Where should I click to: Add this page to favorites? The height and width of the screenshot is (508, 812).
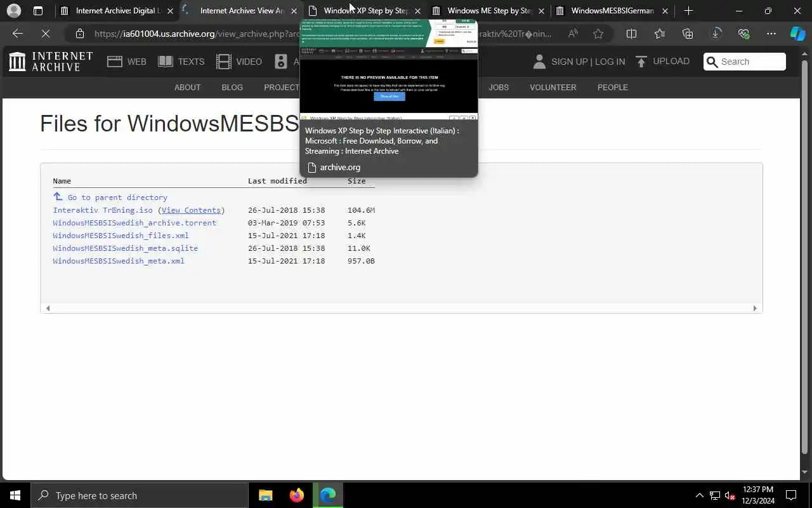pos(598,34)
